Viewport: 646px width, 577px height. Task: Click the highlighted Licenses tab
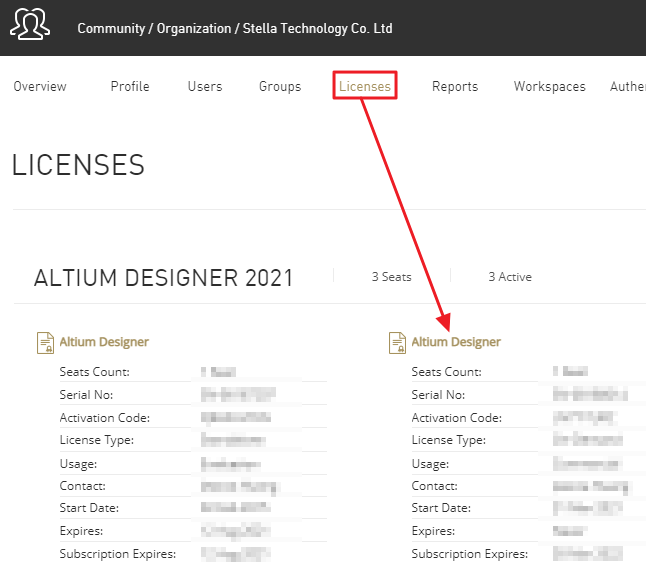coord(365,87)
